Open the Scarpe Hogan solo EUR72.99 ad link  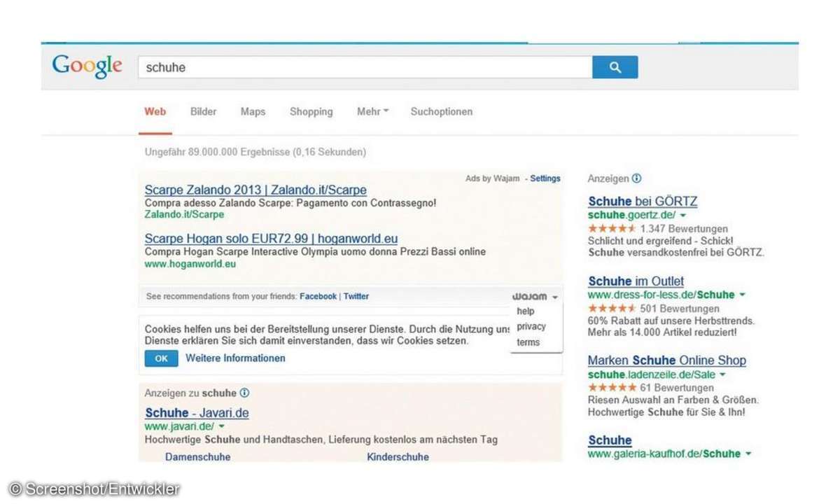pos(271,239)
